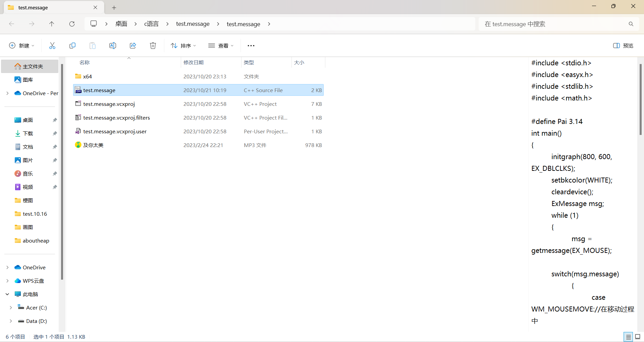This screenshot has width=644, height=342.
Task: Expand the OneDrive node in sidebar
Action: click(7, 267)
